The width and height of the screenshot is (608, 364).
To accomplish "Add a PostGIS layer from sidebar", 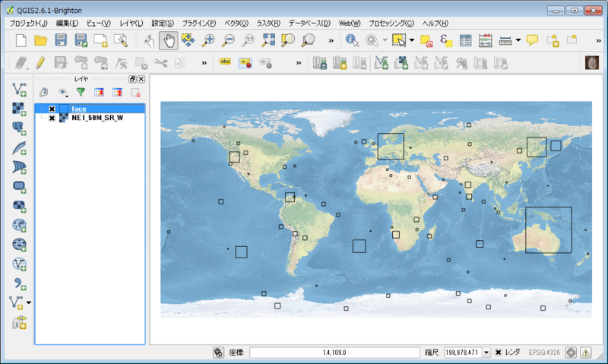I will pyautogui.click(x=19, y=128).
